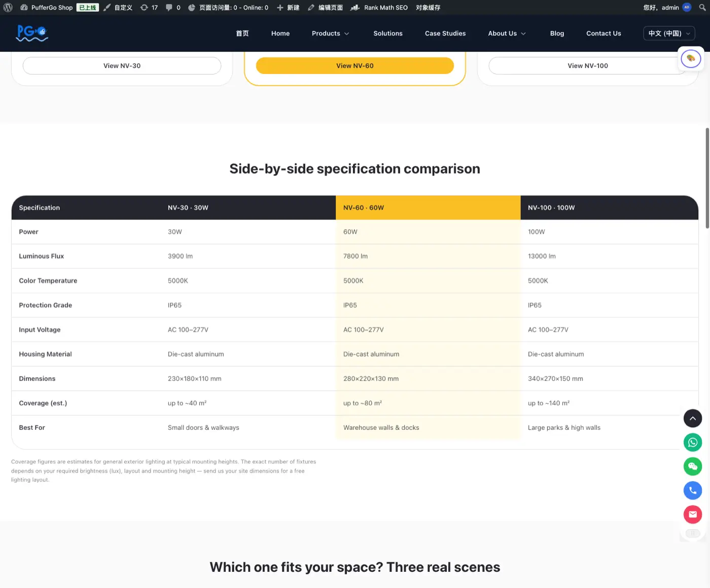This screenshot has width=710, height=588.
Task: Open comments indicator showing 0
Action: tap(173, 8)
